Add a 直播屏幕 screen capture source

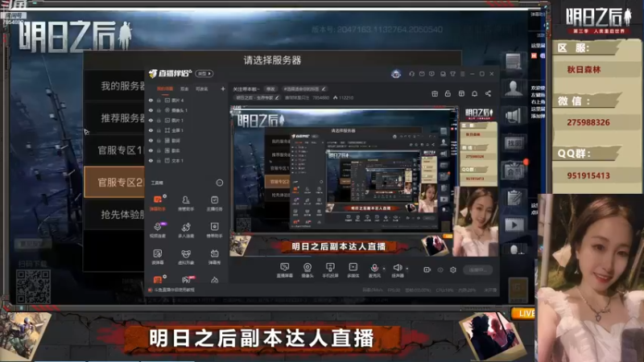pos(284,270)
